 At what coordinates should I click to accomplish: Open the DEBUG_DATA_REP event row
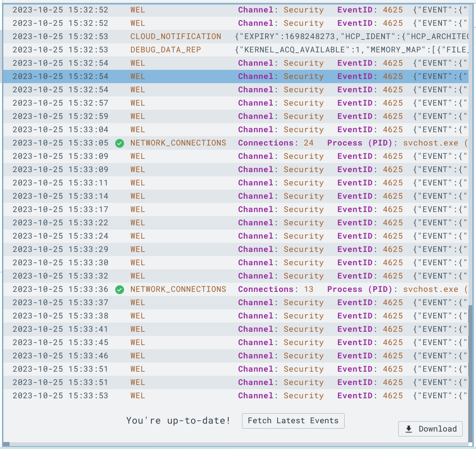(x=236, y=50)
